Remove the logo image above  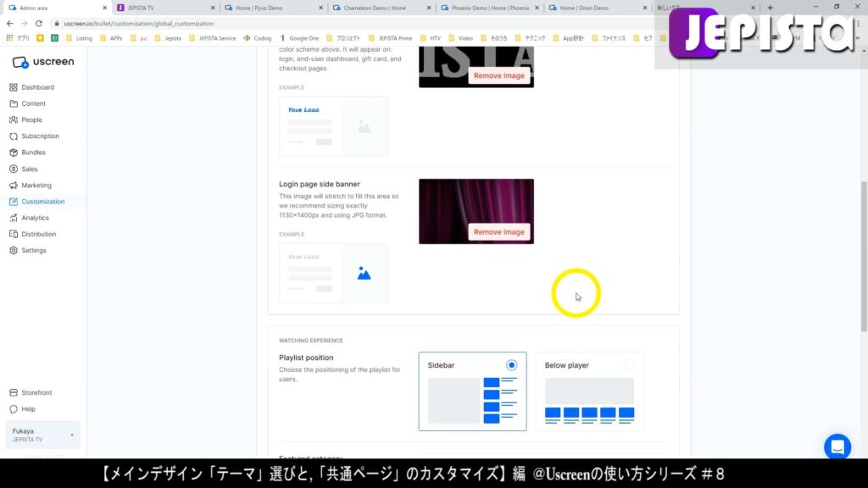click(498, 75)
